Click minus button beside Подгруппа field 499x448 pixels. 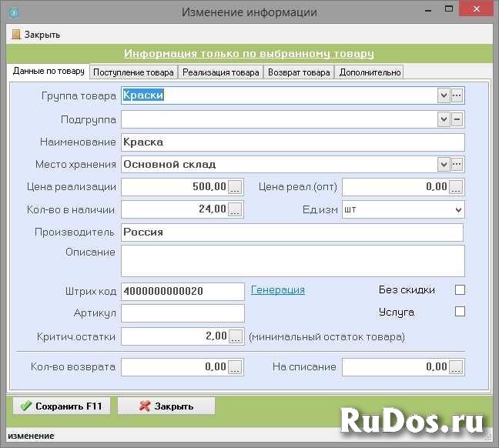coord(457,119)
